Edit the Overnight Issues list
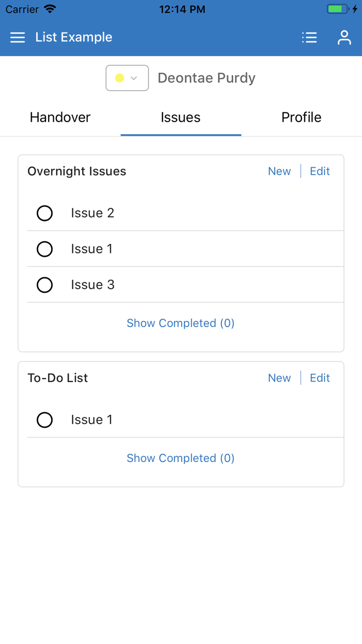This screenshot has height=644, width=362. (320, 171)
